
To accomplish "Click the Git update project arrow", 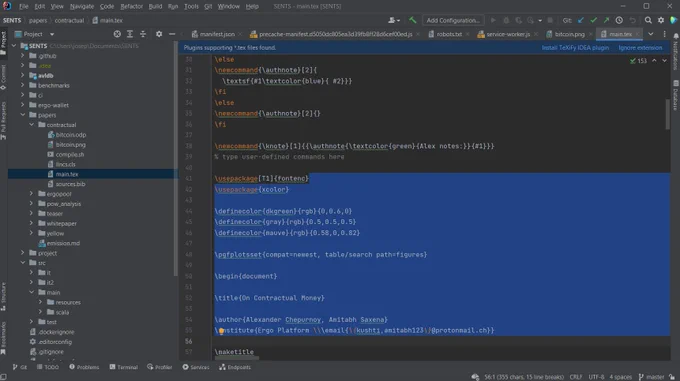I will pos(581,20).
